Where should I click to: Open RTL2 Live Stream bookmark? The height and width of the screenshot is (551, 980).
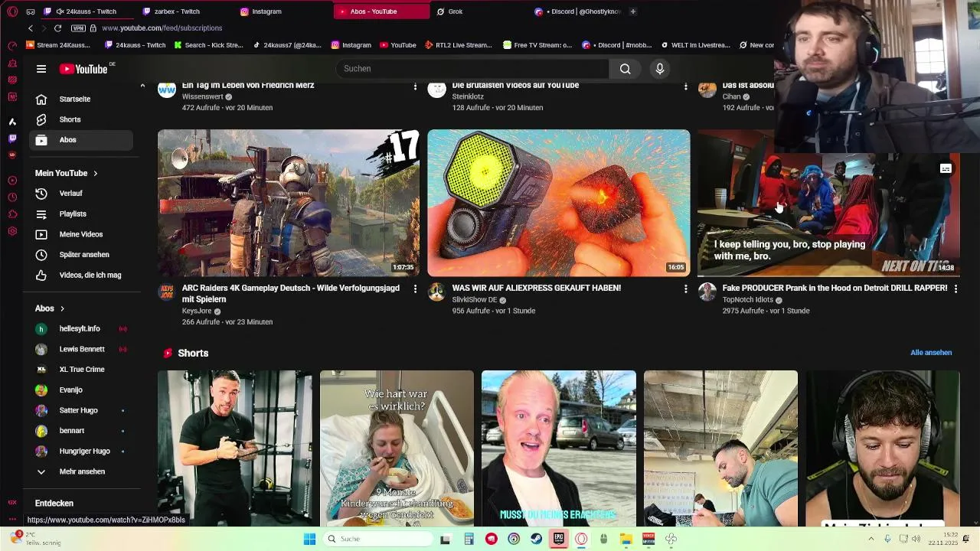click(458, 45)
